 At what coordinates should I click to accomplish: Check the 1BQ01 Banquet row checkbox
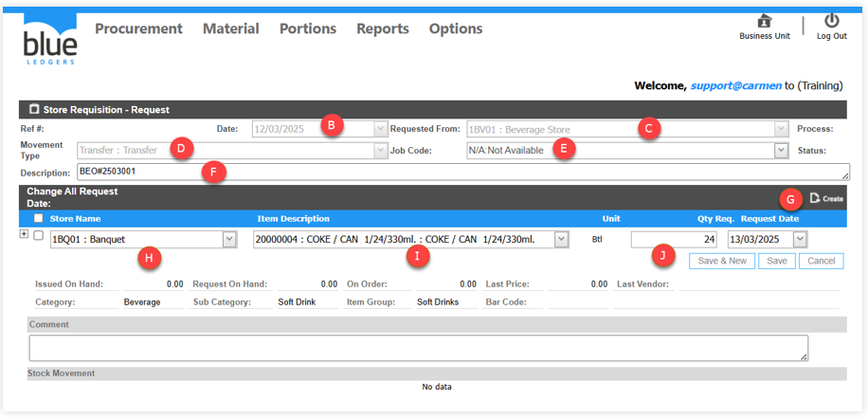pyautogui.click(x=39, y=236)
